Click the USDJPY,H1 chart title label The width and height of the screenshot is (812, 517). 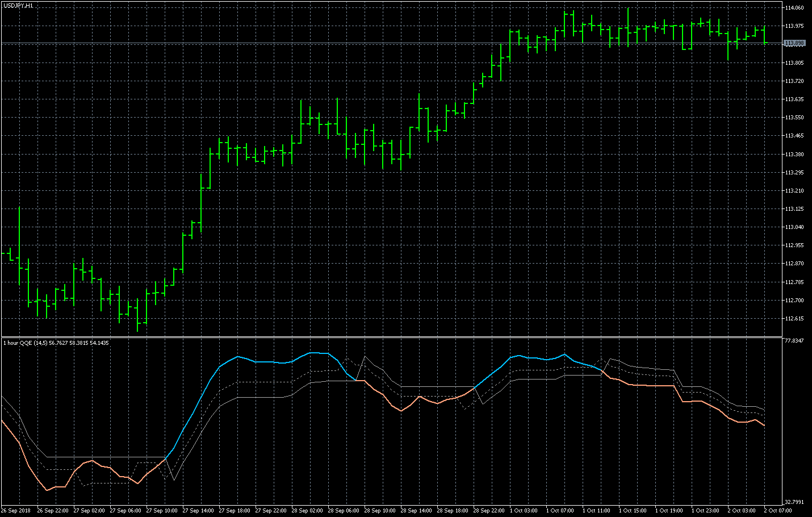tap(18, 5)
